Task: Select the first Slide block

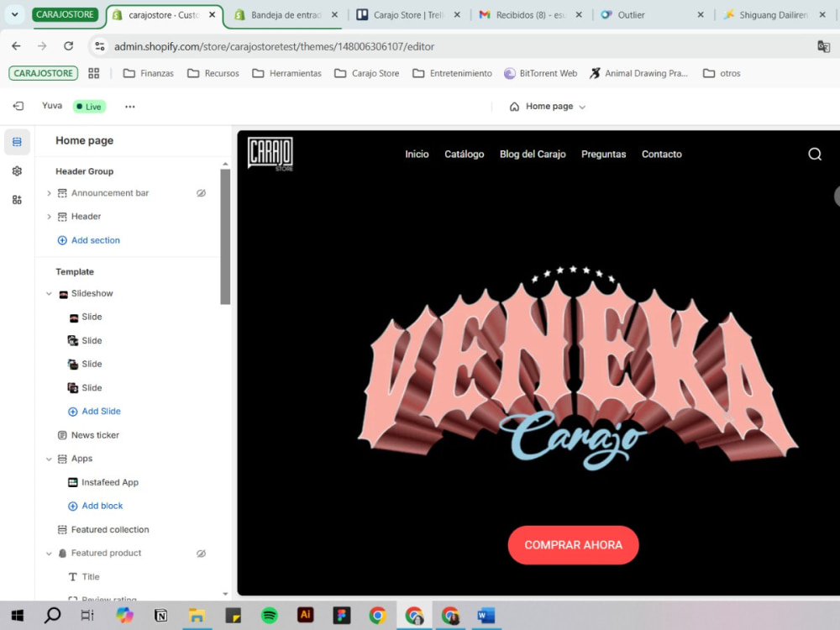Action: (92, 318)
